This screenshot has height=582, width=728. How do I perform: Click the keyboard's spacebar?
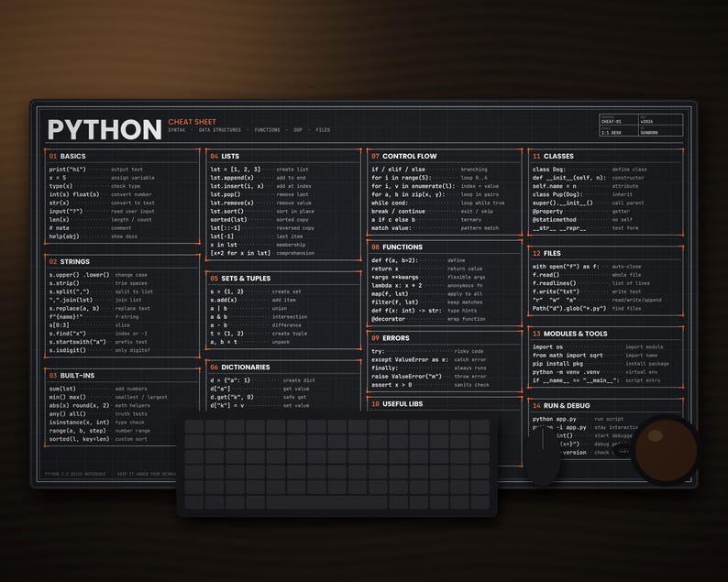(327, 502)
